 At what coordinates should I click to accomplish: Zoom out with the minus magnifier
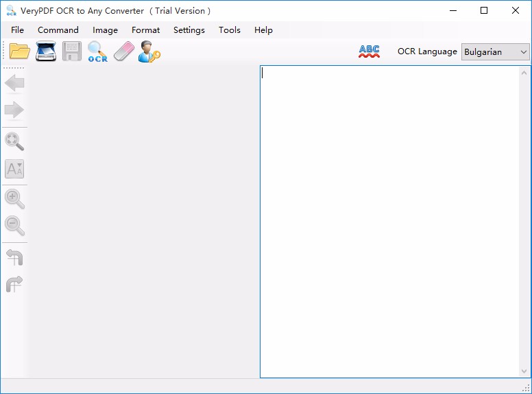point(14,226)
